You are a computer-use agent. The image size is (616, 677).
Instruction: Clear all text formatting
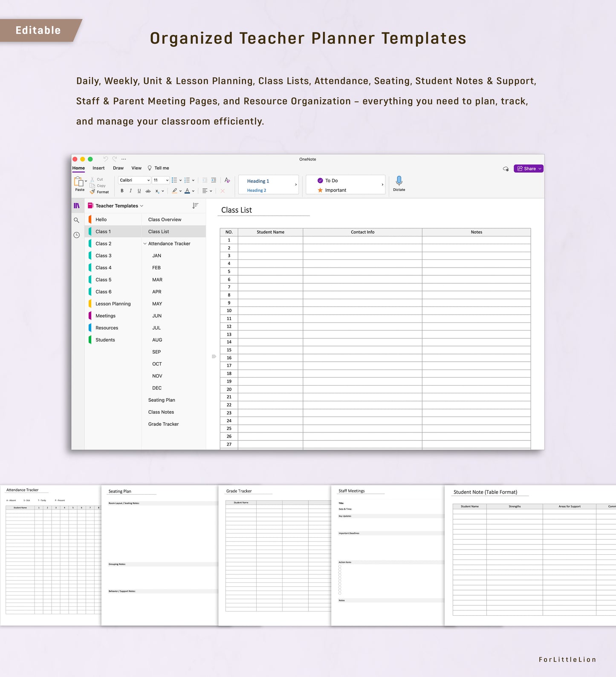pos(227,180)
